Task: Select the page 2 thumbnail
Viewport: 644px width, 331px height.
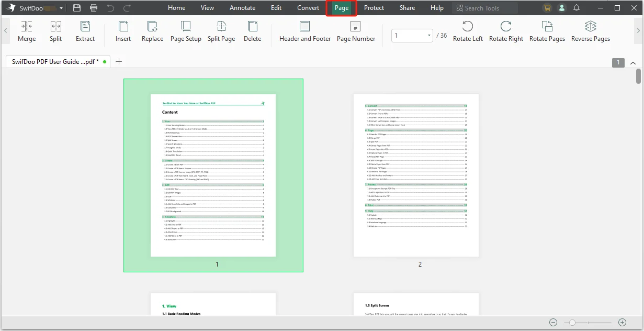Action: (x=416, y=175)
